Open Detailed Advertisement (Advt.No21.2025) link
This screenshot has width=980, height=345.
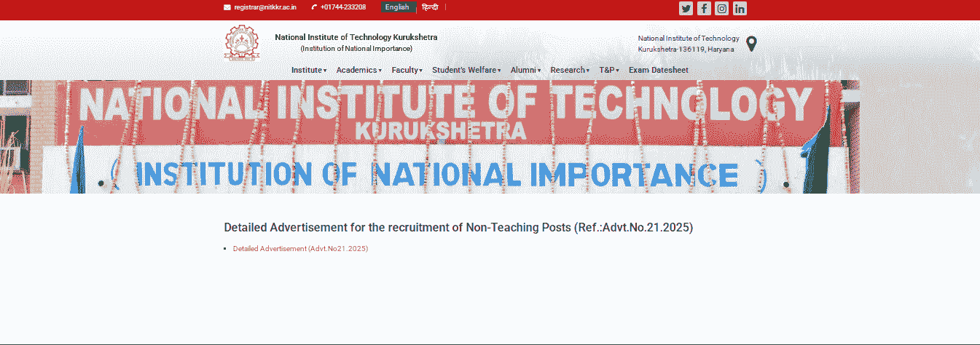[x=300, y=249]
